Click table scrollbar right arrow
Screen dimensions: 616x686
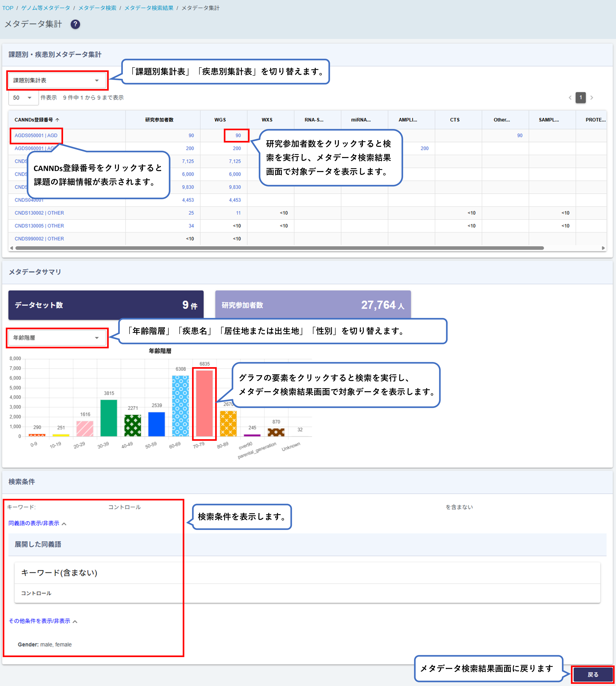coord(603,248)
